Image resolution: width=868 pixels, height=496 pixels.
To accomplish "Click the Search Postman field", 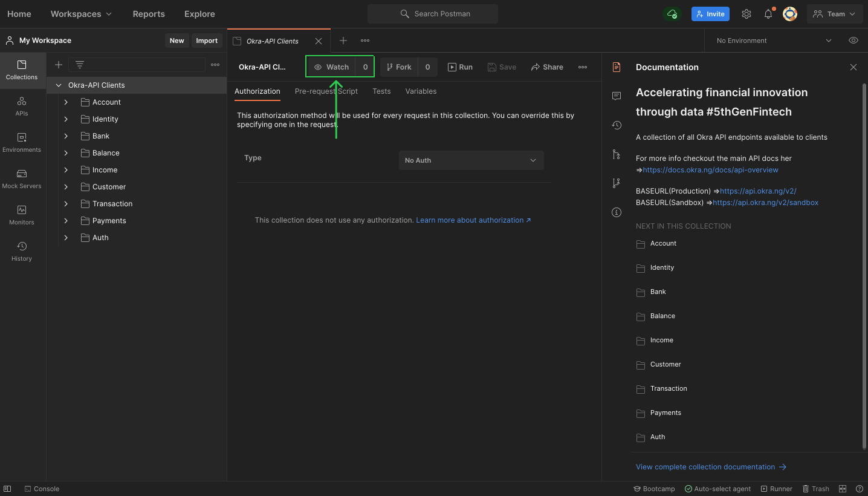I will pyautogui.click(x=433, y=14).
